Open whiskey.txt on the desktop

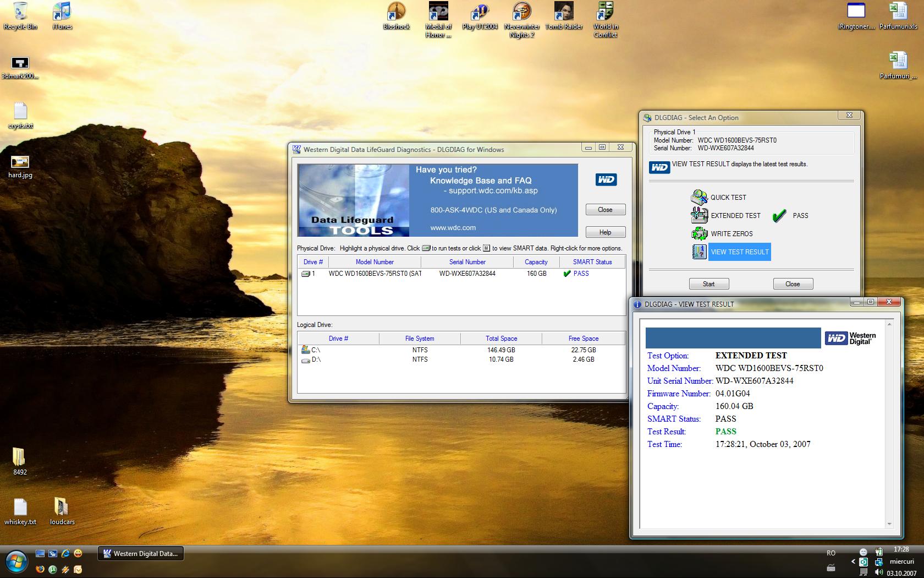click(20, 511)
